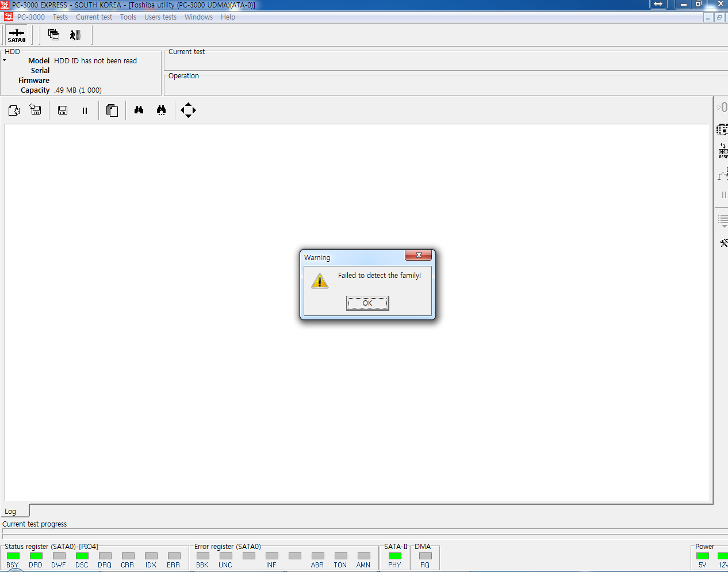Click the capacity value '.49 MB (1 000)'

click(78, 90)
